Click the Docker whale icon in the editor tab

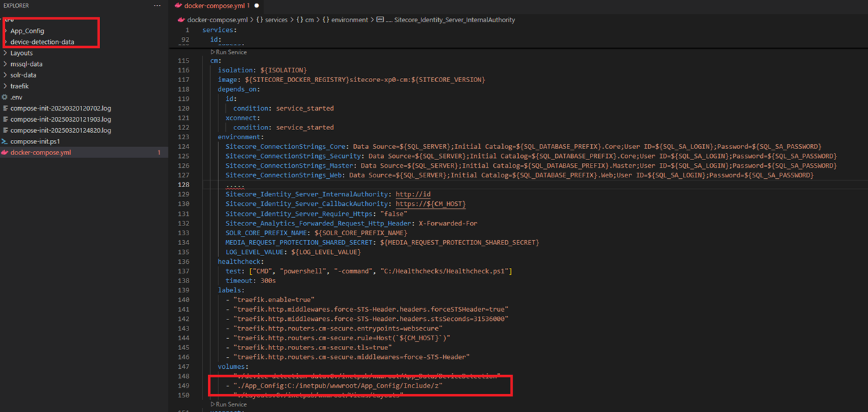point(178,6)
